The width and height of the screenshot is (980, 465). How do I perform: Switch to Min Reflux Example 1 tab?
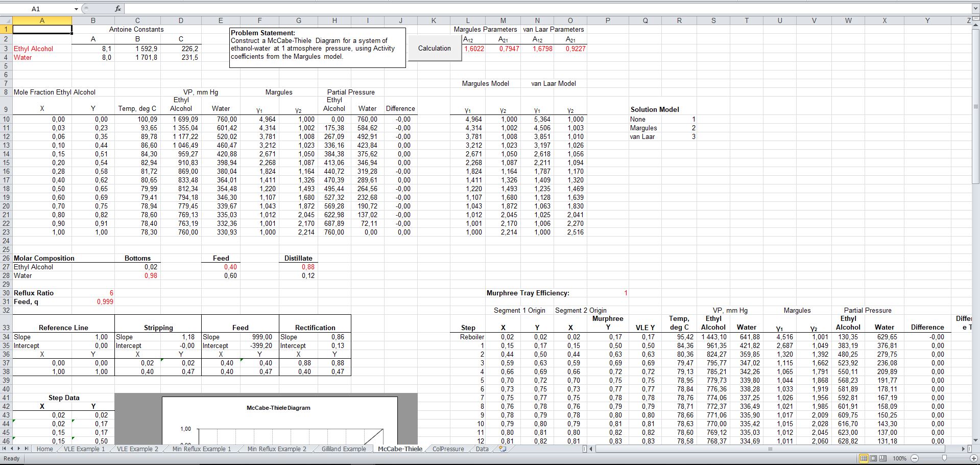pyautogui.click(x=202, y=449)
